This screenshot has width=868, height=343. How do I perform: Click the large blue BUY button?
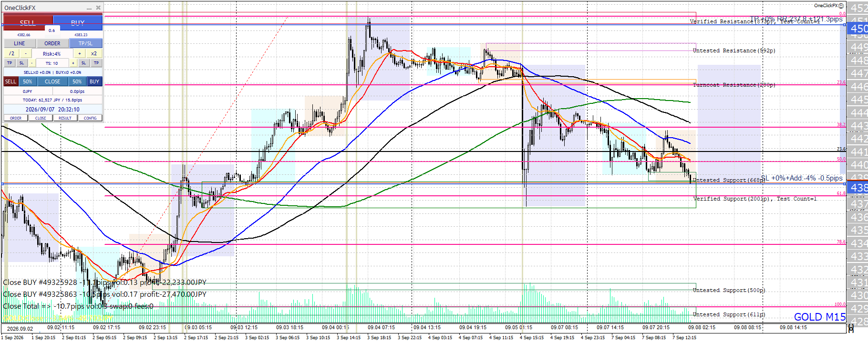pyautogui.click(x=78, y=22)
